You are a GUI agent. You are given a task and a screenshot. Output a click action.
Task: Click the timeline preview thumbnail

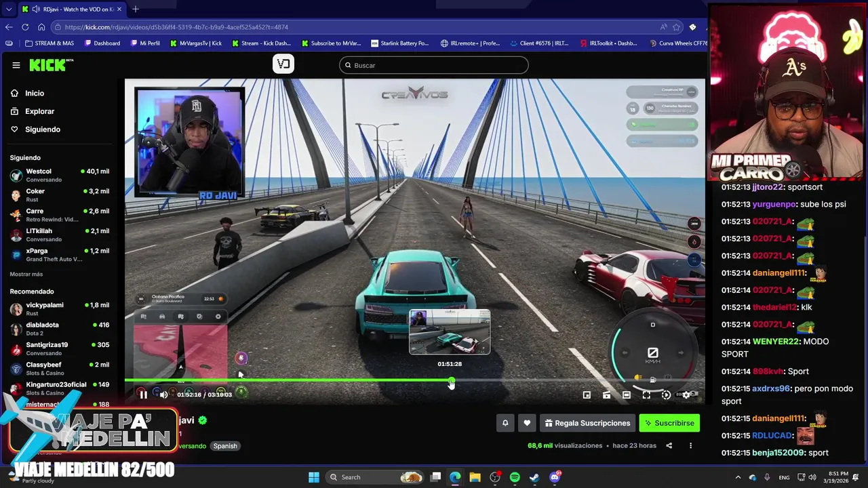coord(450,332)
